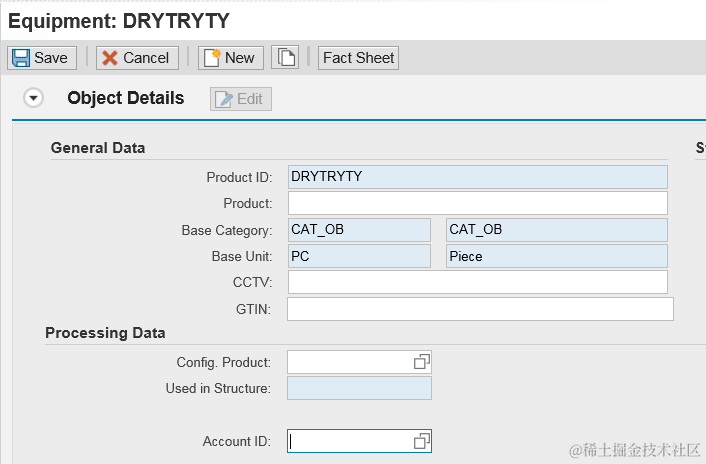Click the Edit pencil icon
This screenshot has height=464, width=706.
[224, 99]
